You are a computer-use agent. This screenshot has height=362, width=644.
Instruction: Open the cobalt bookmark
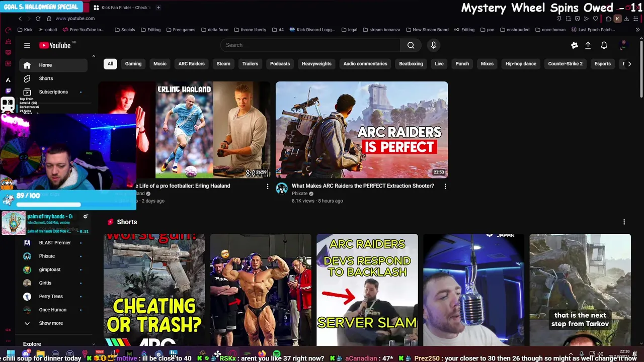click(x=48, y=30)
